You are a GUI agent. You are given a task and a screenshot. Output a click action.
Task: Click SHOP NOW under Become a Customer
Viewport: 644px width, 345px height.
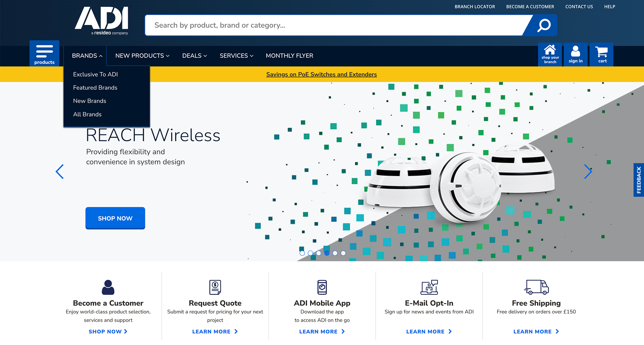click(x=108, y=332)
